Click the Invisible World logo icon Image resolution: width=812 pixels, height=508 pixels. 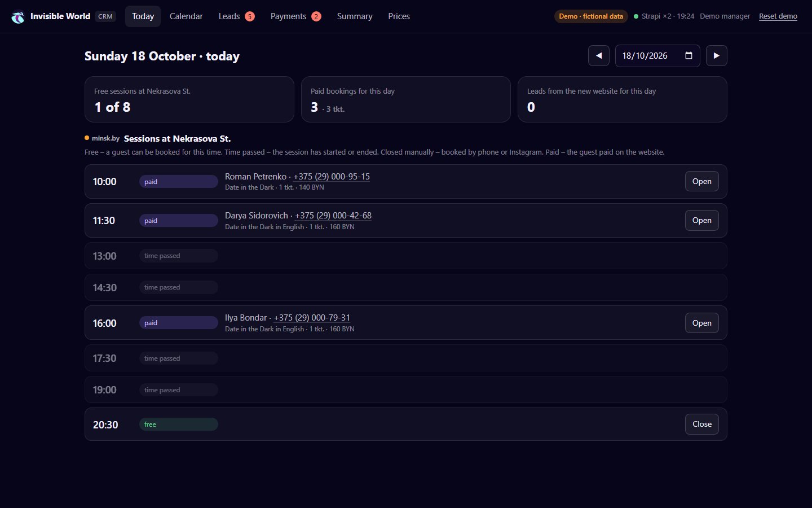pyautogui.click(x=18, y=17)
